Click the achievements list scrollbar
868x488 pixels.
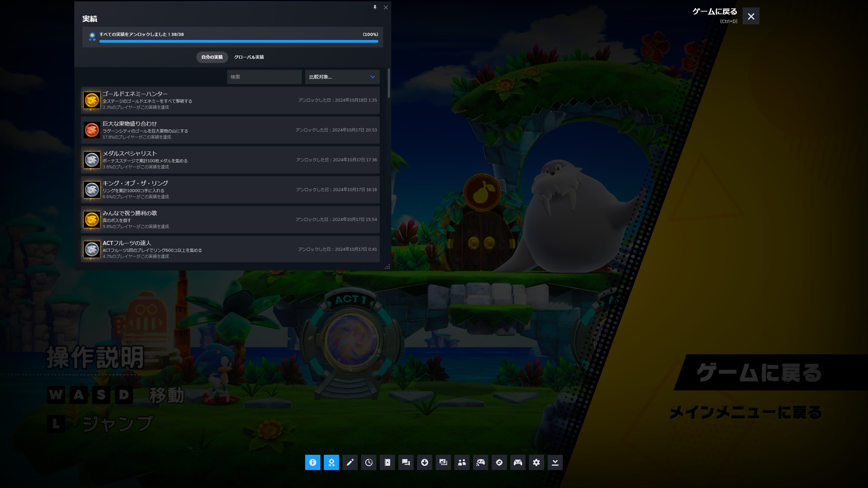pos(389,84)
